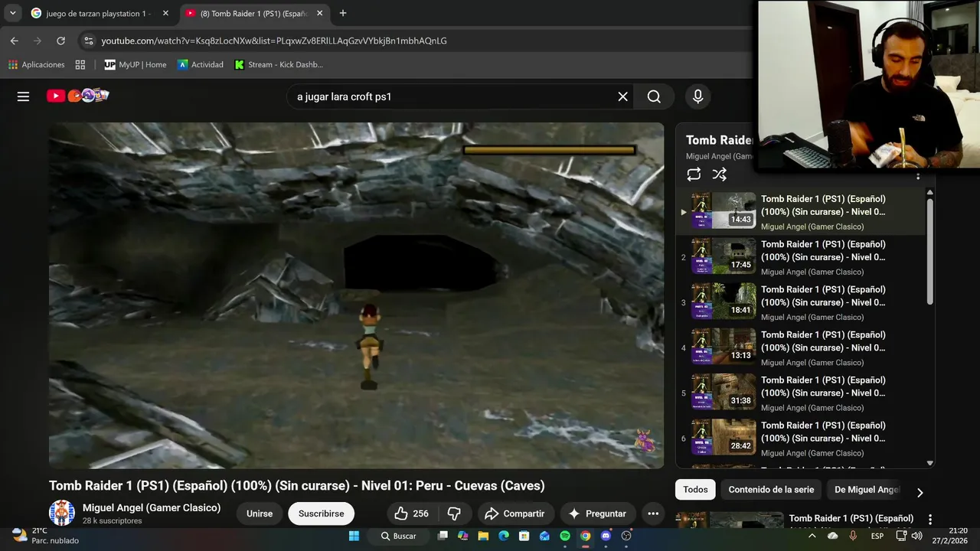Switch to juego de tarzan playstation tab
980x551 pixels.
pyautogui.click(x=98, y=13)
